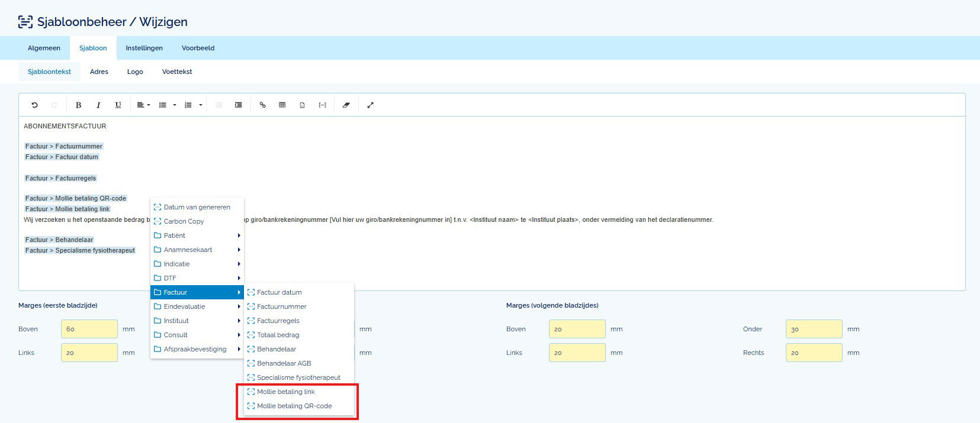
Task: Open the numbered list style dropdown arrow
Action: [201, 105]
